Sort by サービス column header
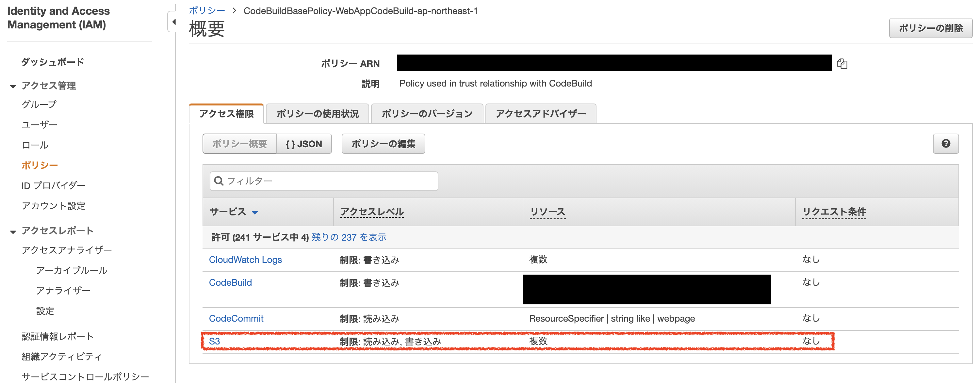The height and width of the screenshot is (383, 980). [234, 212]
